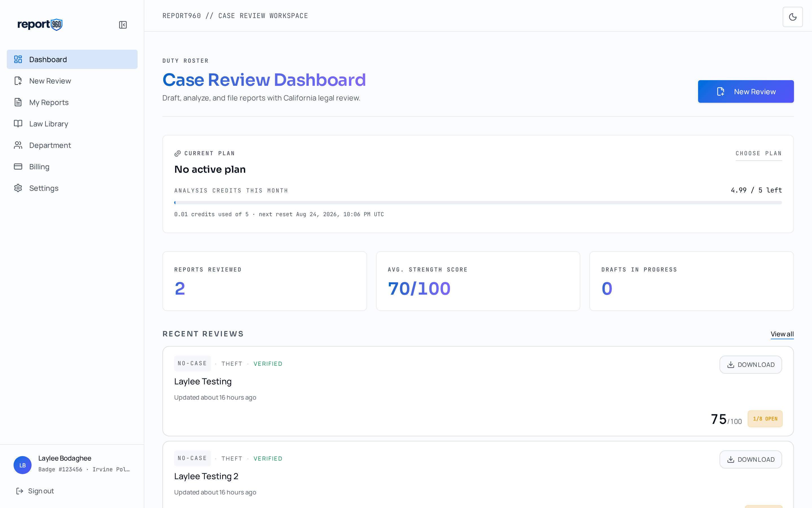Click the analysis credits progress bar
812x508 pixels.
tap(478, 203)
